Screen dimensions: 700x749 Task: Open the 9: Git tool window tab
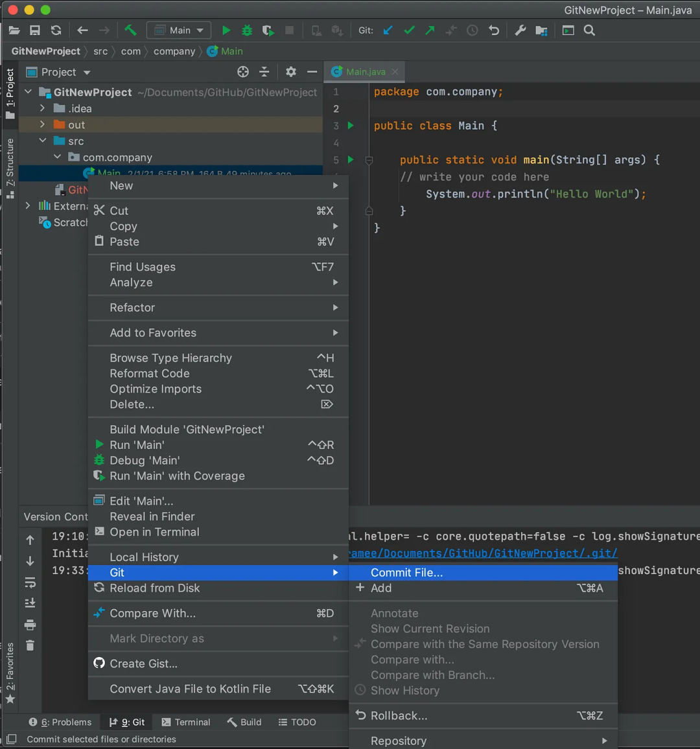pos(127,722)
